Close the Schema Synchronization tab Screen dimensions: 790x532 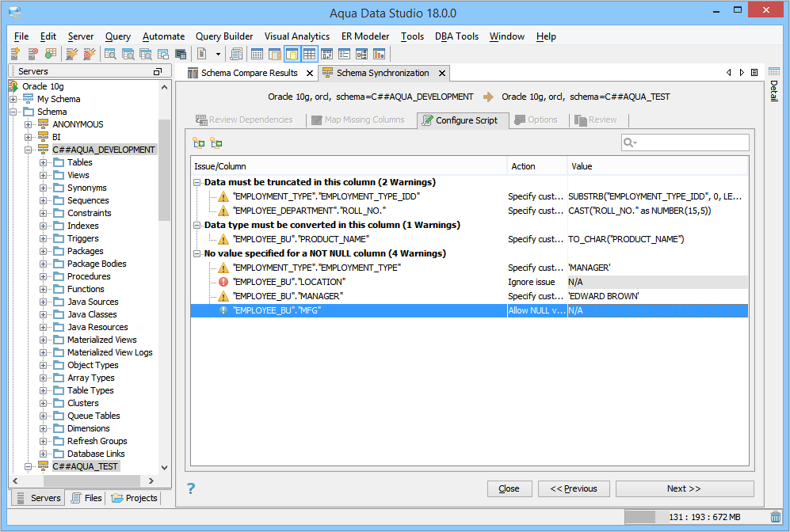tap(442, 74)
